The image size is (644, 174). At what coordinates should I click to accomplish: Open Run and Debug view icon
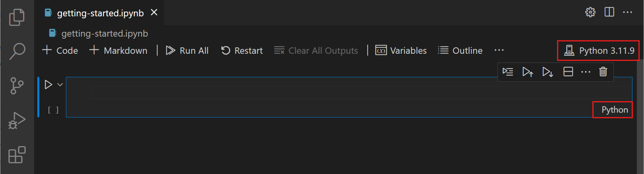17,120
